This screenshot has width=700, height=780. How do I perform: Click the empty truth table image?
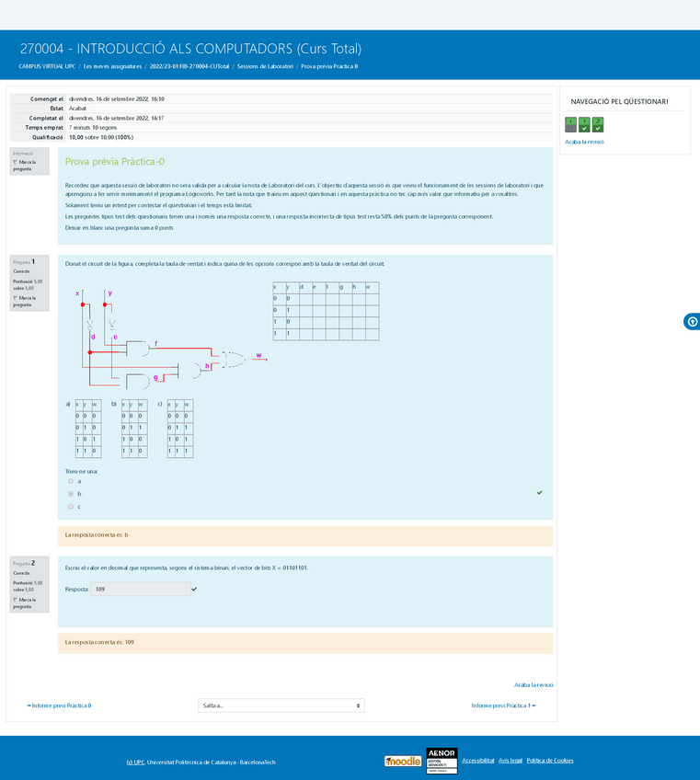click(x=326, y=312)
